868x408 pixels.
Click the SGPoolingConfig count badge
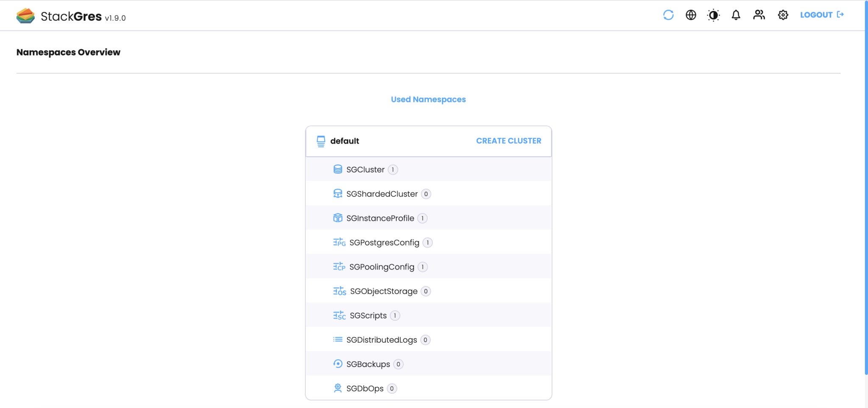pos(423,267)
